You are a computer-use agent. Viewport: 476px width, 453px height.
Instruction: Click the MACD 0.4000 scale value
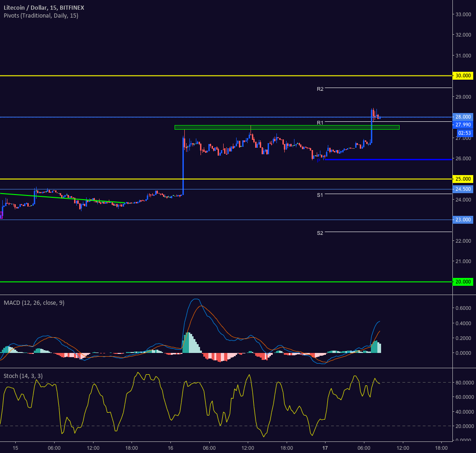pos(463,323)
